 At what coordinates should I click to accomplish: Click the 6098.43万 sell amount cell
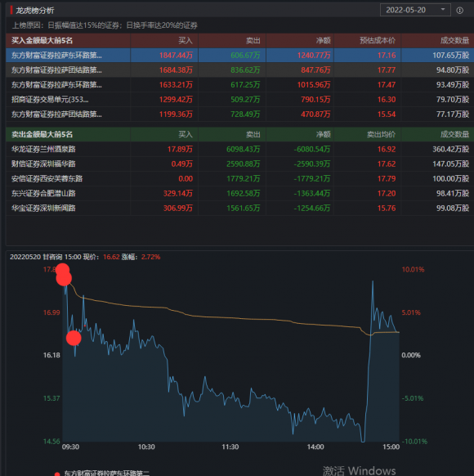click(244, 150)
